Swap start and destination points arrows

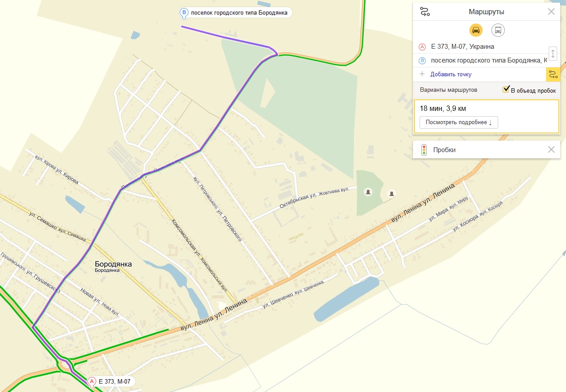553,54
